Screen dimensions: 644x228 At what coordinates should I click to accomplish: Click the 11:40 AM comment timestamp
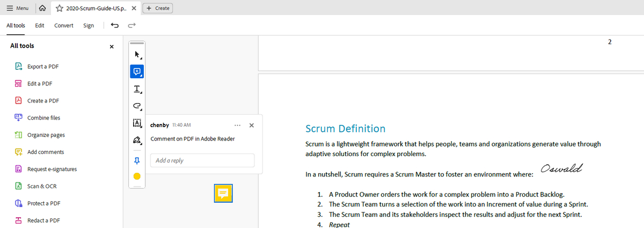pyautogui.click(x=182, y=125)
